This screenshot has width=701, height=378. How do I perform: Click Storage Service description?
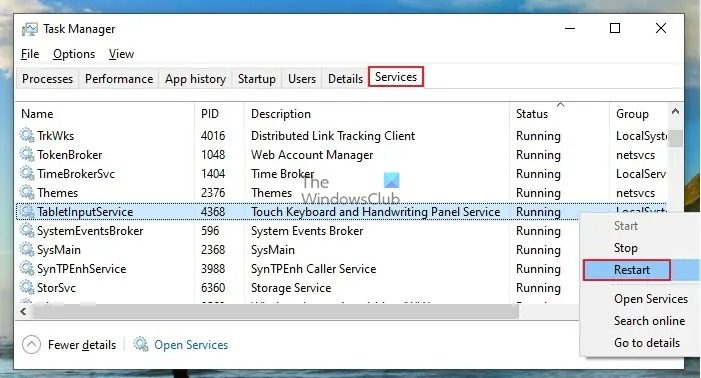click(291, 287)
